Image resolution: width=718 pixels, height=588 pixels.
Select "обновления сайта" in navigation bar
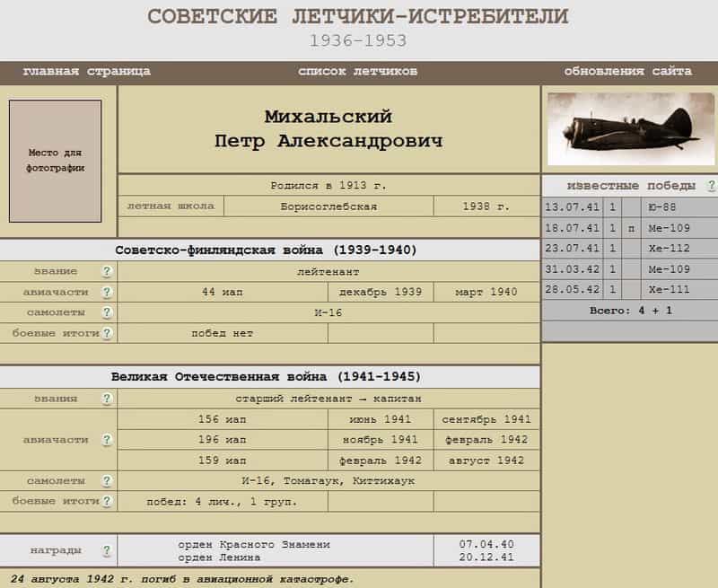(x=627, y=72)
